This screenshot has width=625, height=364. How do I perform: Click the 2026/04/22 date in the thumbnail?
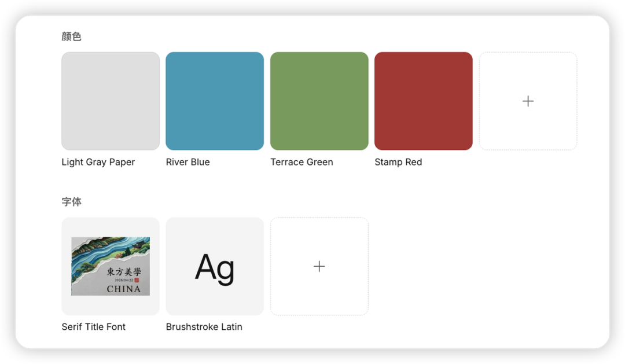(123, 280)
